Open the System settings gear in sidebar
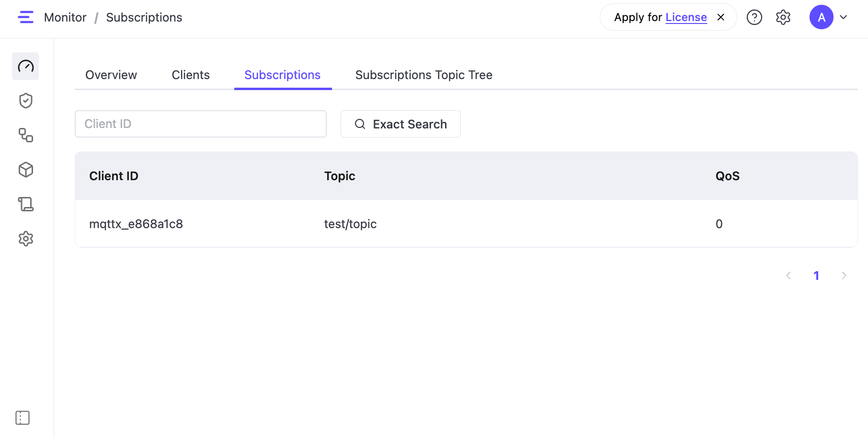The image size is (868, 438). 25,238
